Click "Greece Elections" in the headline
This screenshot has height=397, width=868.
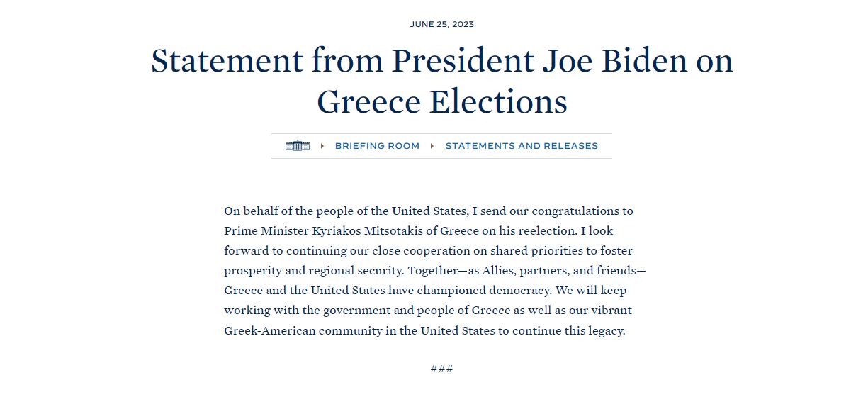[x=441, y=101]
